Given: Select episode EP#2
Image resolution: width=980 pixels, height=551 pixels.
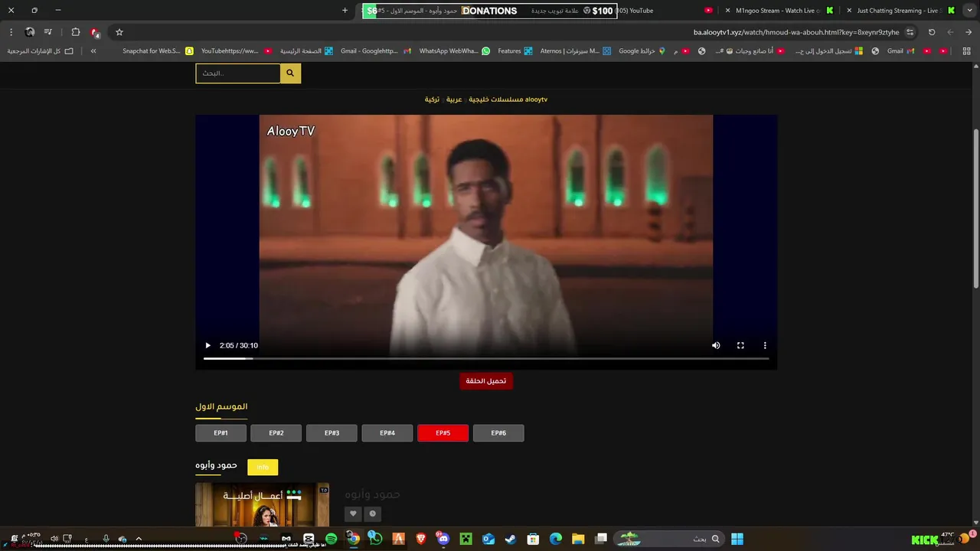Looking at the screenshot, I should pos(276,433).
